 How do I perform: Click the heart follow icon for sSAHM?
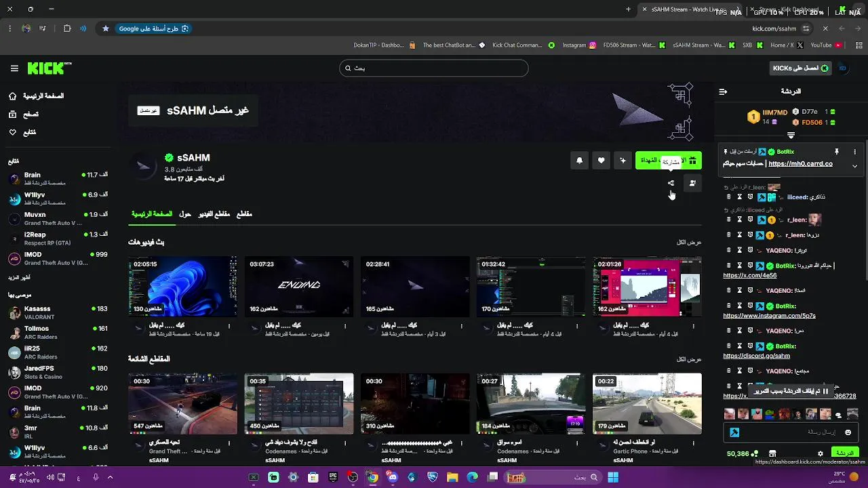pos(601,161)
